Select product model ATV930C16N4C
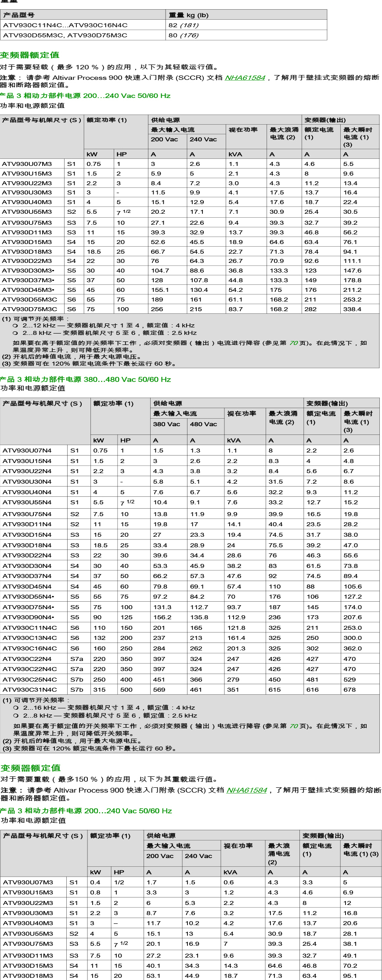 (30, 648)
